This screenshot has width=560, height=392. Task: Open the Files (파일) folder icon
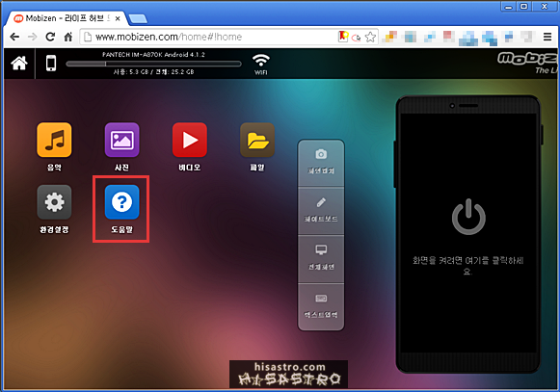(x=257, y=140)
